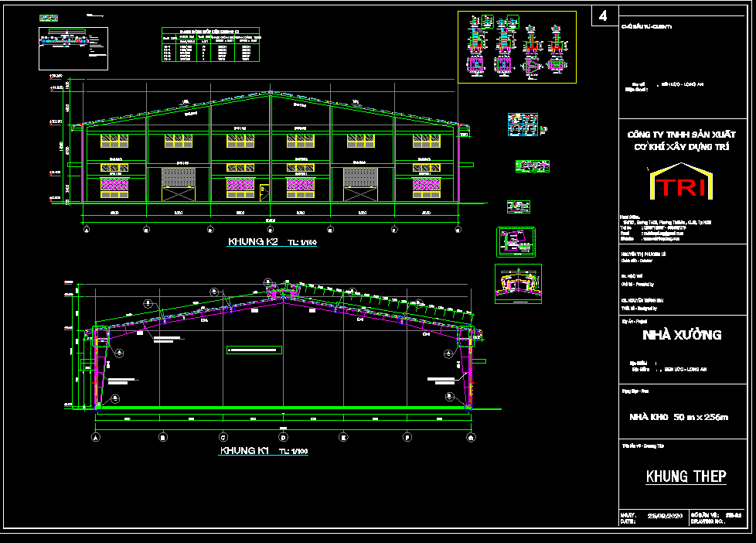This screenshot has width=756, height=543.
Task: Select the green table above frame K2
Action: click(x=211, y=44)
